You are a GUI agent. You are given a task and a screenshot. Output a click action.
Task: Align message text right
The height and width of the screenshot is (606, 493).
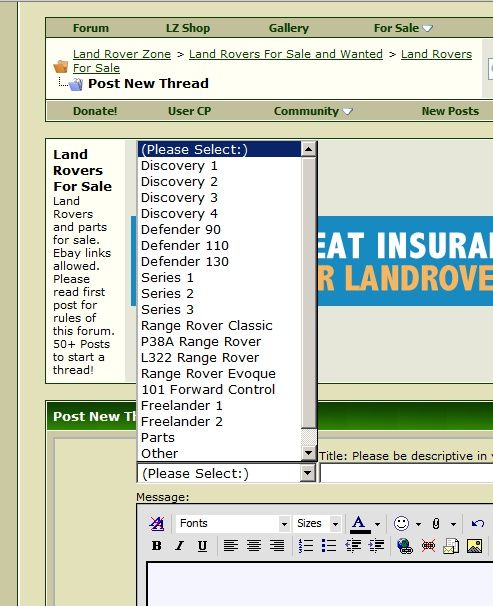click(277, 546)
